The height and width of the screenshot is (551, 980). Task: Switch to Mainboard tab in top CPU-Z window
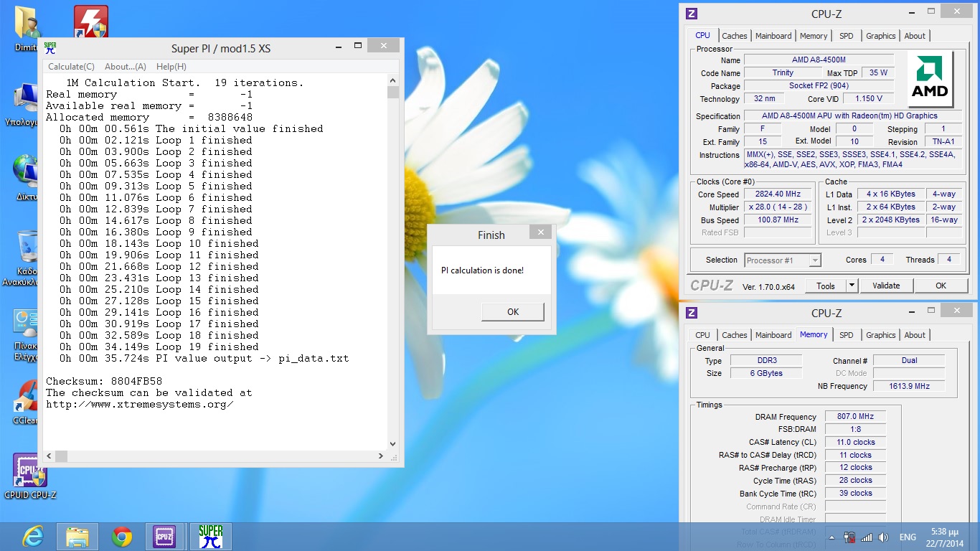[773, 36]
